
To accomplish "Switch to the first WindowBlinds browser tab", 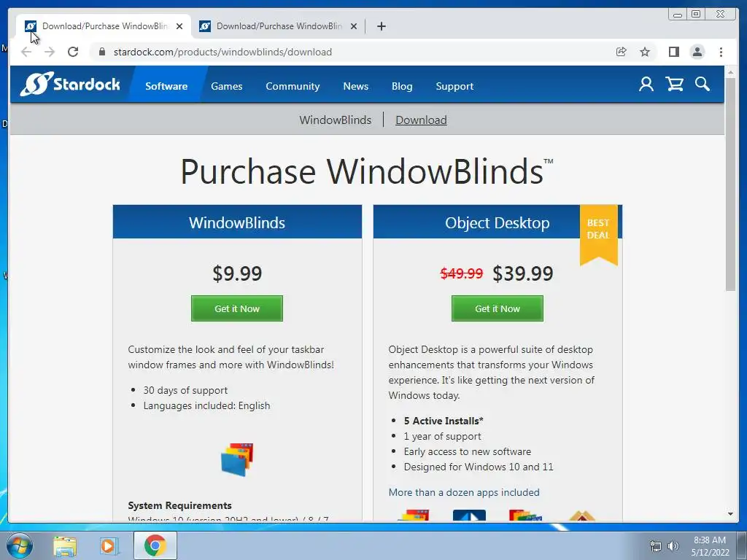I will pos(104,26).
